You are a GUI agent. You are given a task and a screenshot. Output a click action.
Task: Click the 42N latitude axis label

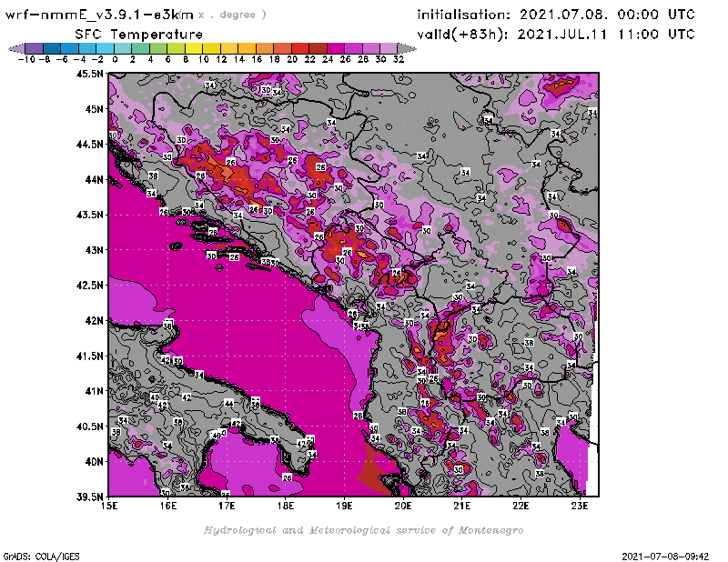pos(94,320)
